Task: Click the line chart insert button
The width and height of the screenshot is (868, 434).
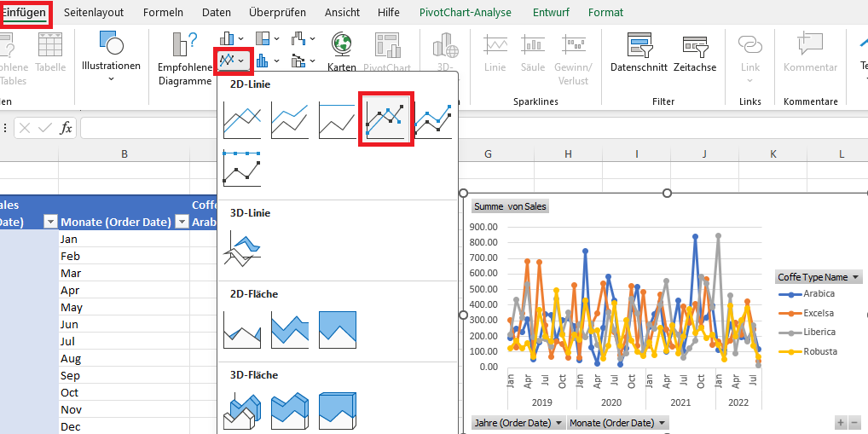Action: click(233, 60)
